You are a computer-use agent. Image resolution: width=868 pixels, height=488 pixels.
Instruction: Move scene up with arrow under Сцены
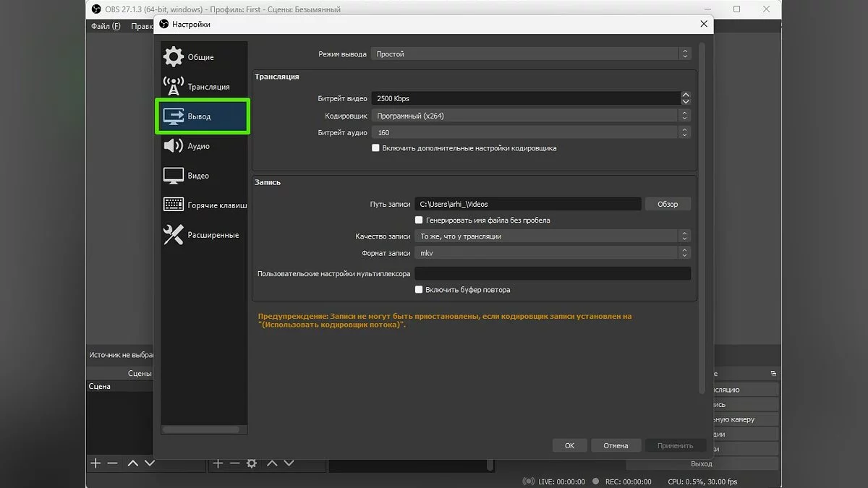(133, 463)
